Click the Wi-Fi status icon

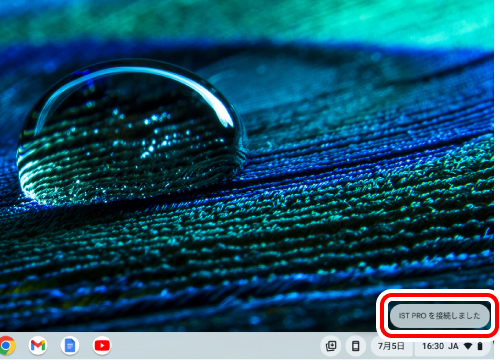[468, 346]
